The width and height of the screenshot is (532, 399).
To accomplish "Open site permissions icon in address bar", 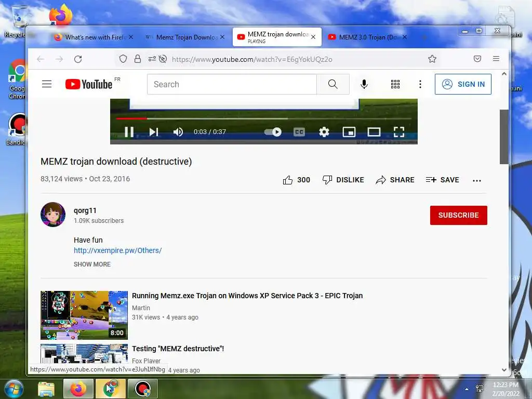I will click(152, 59).
